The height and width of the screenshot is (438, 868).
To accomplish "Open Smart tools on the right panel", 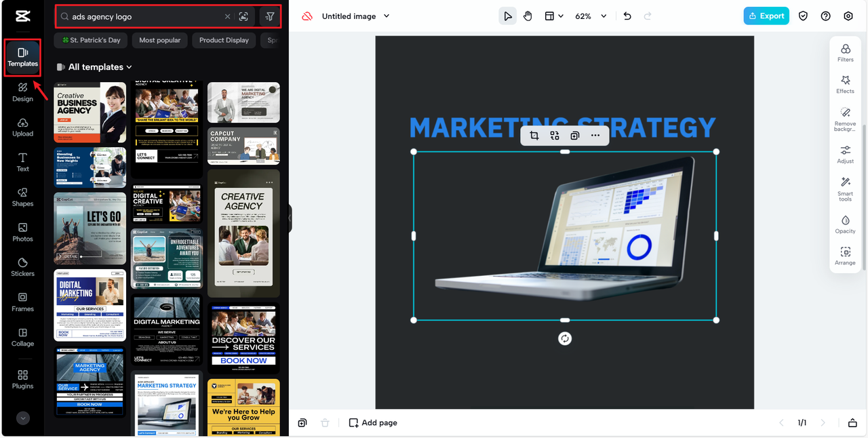I will (x=846, y=189).
